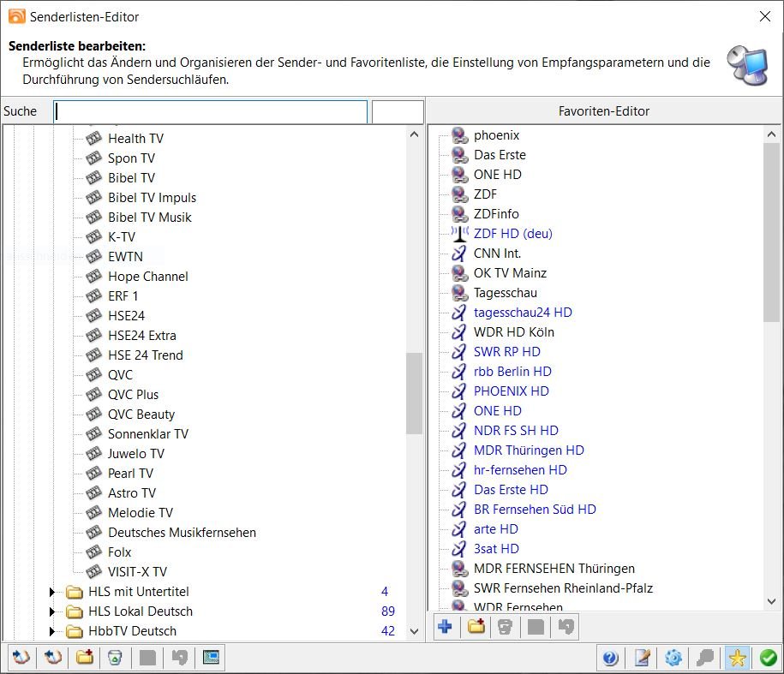This screenshot has height=674, width=784.
Task: Click the recycle bin delete icon
Action: click(114, 658)
